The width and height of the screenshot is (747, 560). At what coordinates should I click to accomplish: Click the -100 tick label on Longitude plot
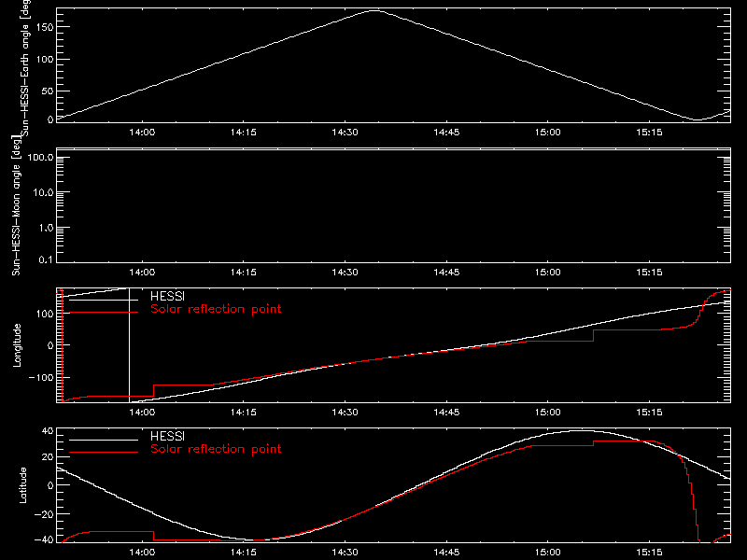pos(41,378)
